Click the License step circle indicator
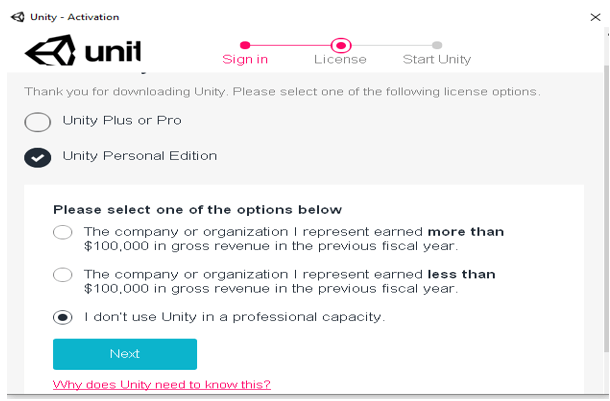 point(341,45)
